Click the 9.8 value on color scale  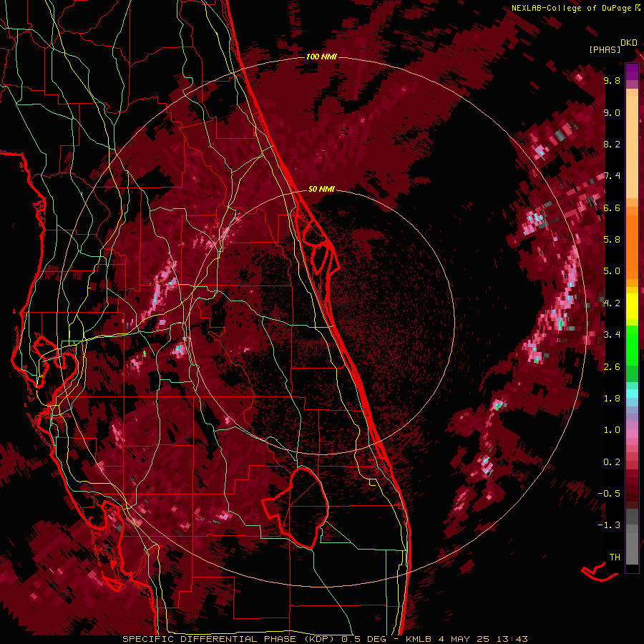point(612,81)
